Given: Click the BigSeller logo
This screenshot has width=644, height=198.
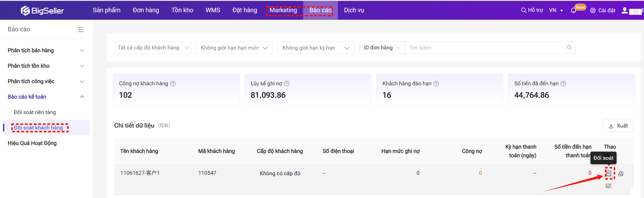Looking at the screenshot, I should [x=42, y=11].
